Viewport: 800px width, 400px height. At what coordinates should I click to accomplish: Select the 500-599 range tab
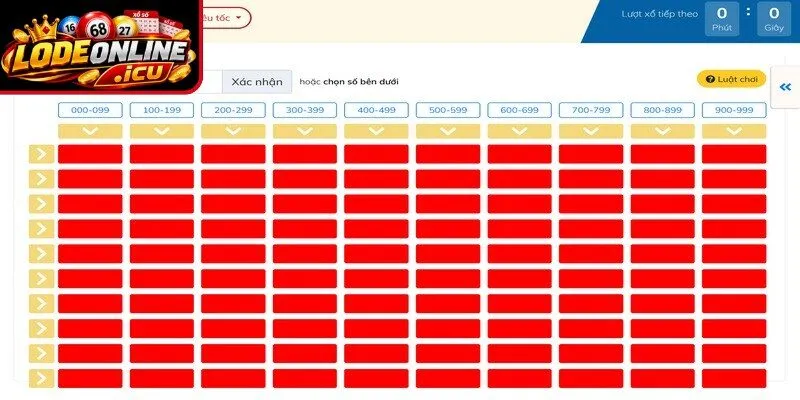(448, 110)
